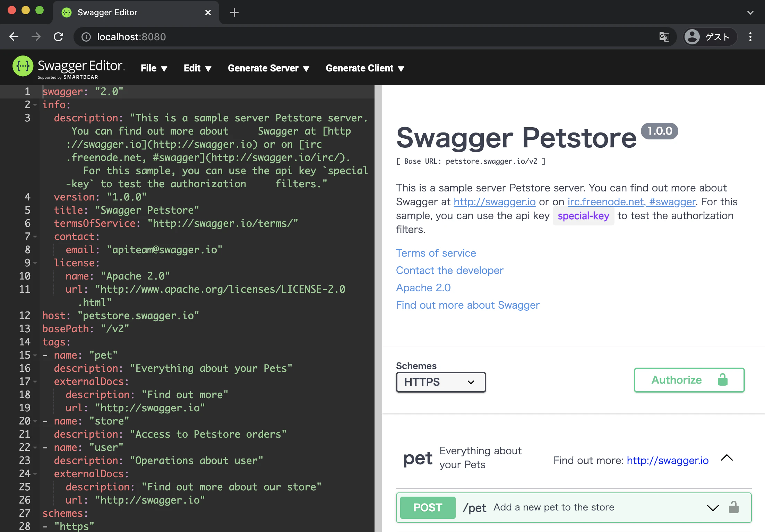Click the Swagger Editor tab favicon
Image resolution: width=765 pixels, height=532 pixels.
point(66,12)
